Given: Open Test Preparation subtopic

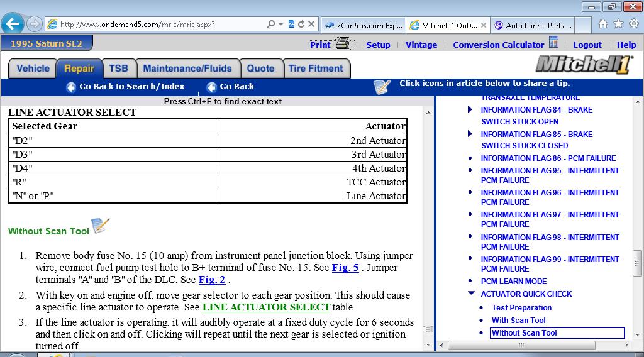Looking at the screenshot, I should [521, 308].
